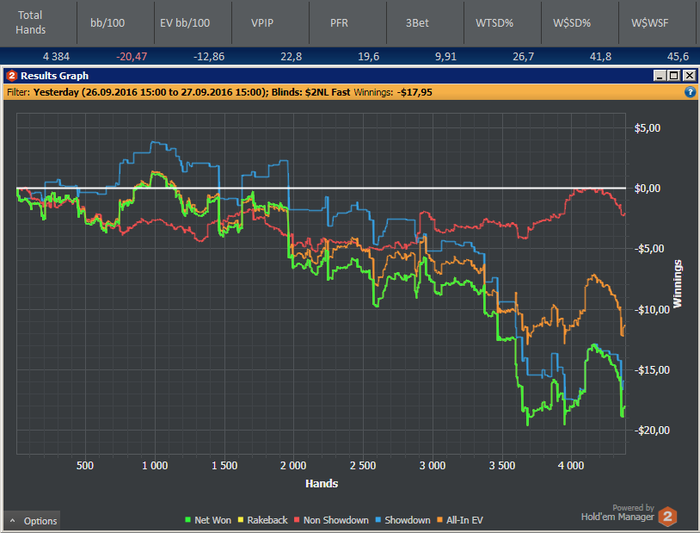
Task: Toggle the Non Showdown legend series
Action: pos(331,520)
